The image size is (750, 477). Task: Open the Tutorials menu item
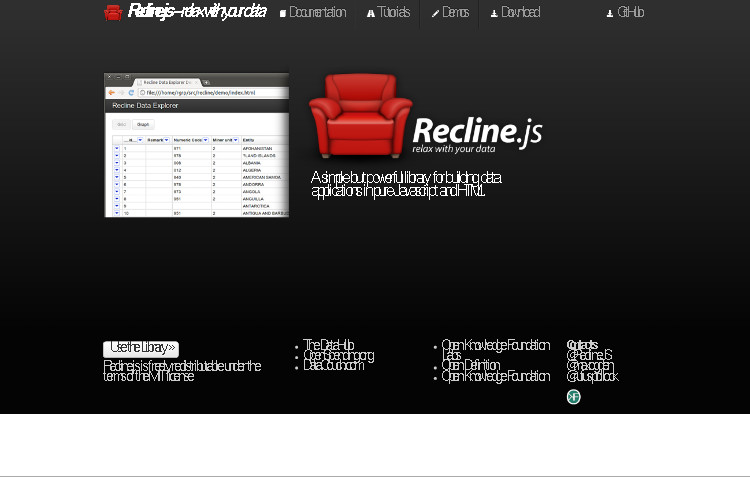[x=394, y=13]
